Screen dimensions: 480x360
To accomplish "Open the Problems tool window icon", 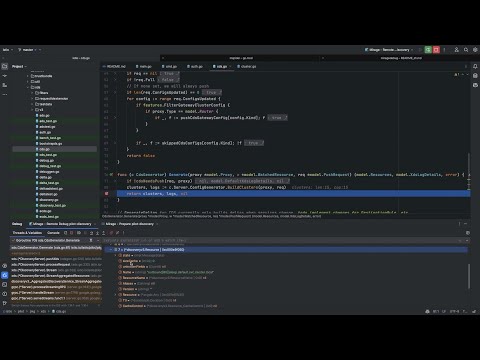I will (5, 294).
